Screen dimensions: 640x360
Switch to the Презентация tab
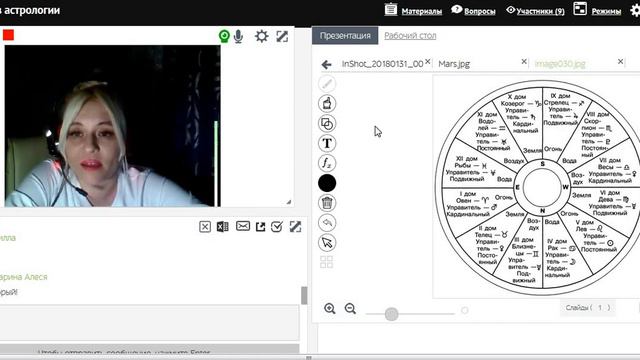[x=345, y=36]
